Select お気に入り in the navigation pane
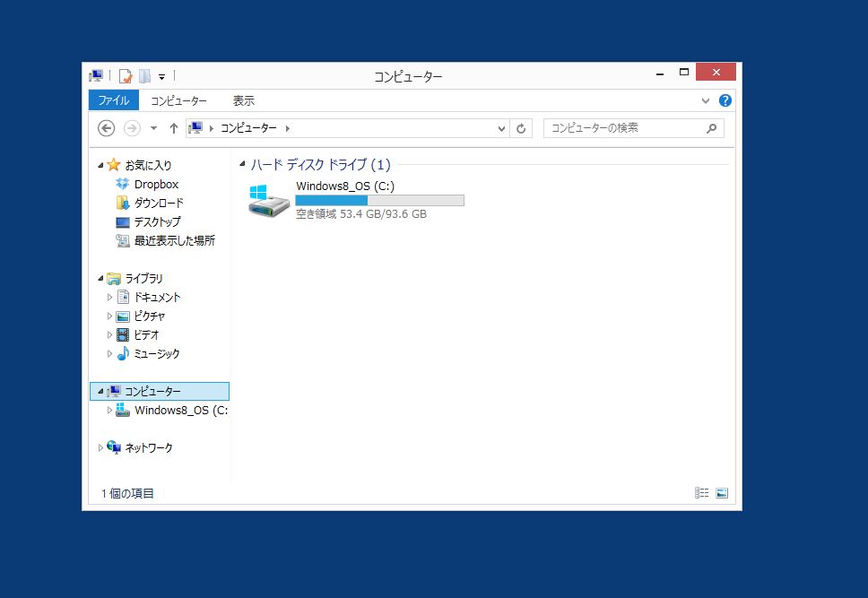The image size is (868, 598). [x=148, y=165]
